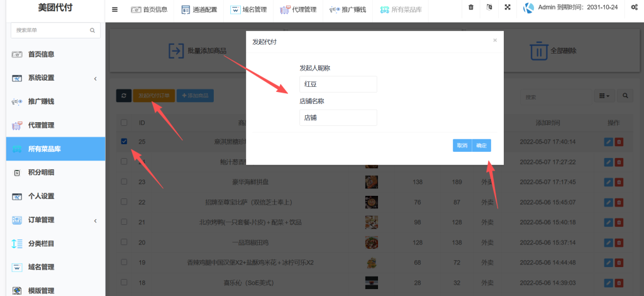The height and width of the screenshot is (296, 644).
Task: Open 代理管理 tab in top navigation
Action: (298, 10)
